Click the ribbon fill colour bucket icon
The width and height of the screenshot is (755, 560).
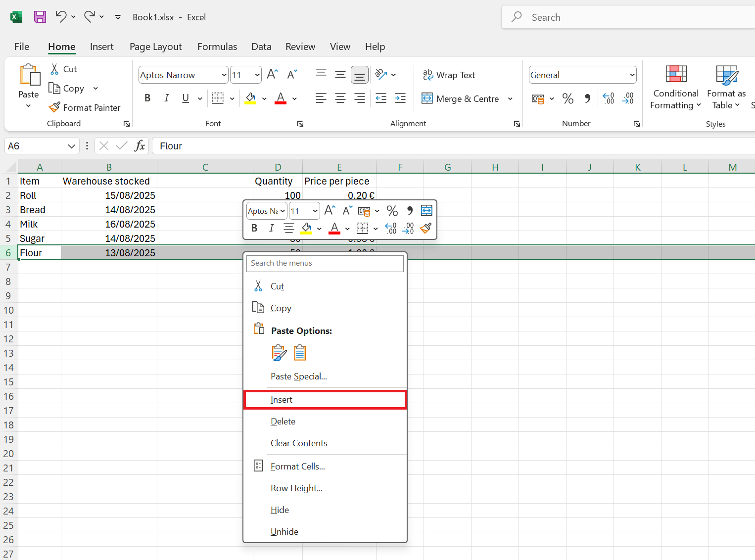(x=251, y=98)
